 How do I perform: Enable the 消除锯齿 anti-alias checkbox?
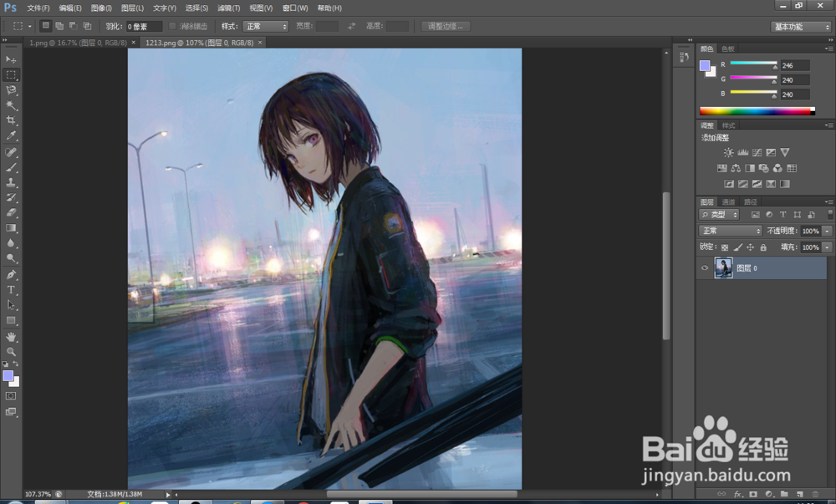pyautogui.click(x=172, y=26)
